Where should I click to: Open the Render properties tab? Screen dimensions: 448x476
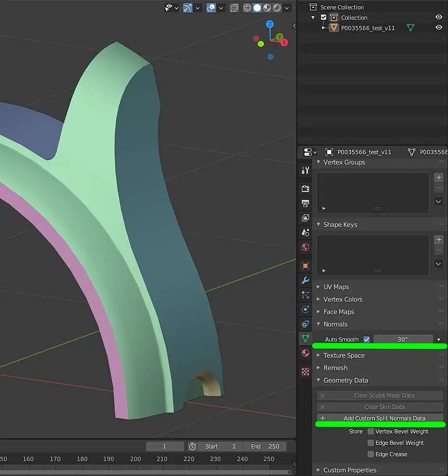tap(305, 189)
